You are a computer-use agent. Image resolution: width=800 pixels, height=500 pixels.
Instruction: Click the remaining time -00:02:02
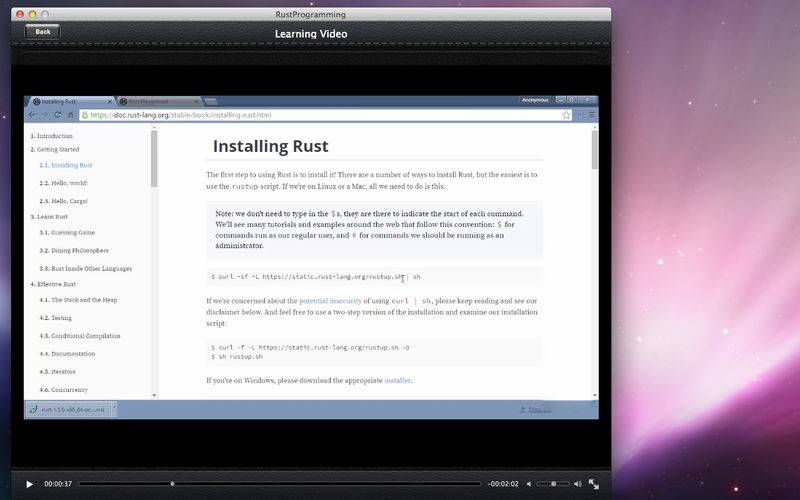(x=503, y=484)
